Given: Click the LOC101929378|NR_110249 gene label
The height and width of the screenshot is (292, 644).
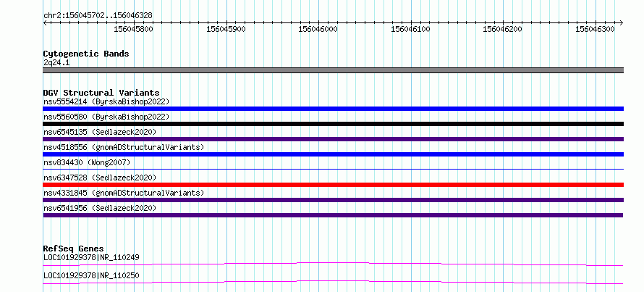Looking at the screenshot, I should [91, 257].
